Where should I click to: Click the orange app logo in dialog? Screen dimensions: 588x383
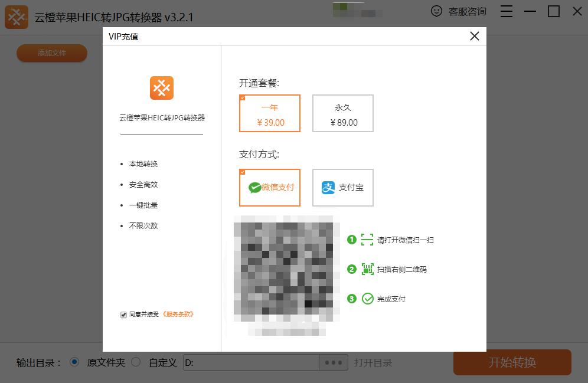point(162,88)
